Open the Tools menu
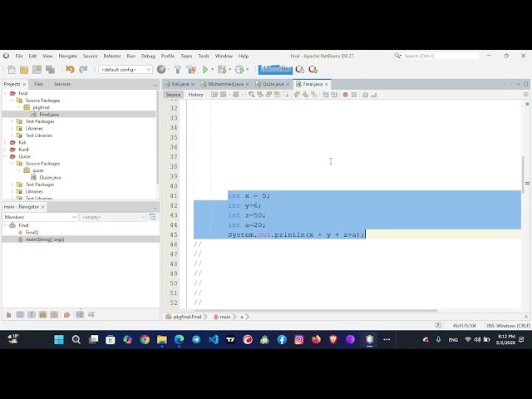This screenshot has height=399, width=532. click(x=204, y=56)
